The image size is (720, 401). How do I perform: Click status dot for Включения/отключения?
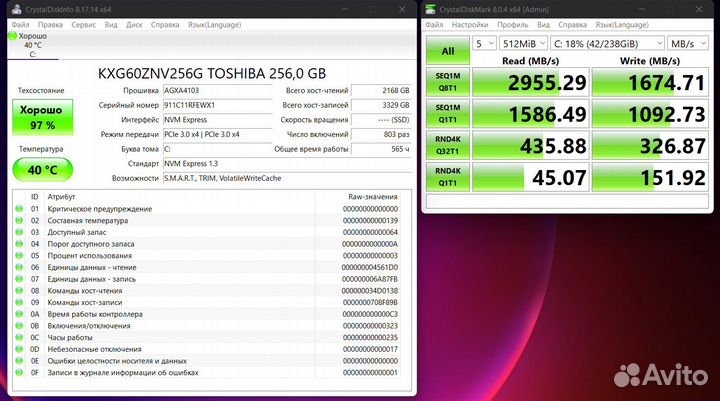(x=19, y=326)
